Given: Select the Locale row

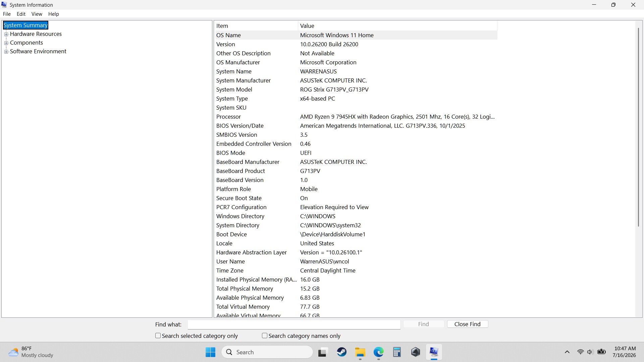Looking at the screenshot, I should pyautogui.click(x=356, y=243).
